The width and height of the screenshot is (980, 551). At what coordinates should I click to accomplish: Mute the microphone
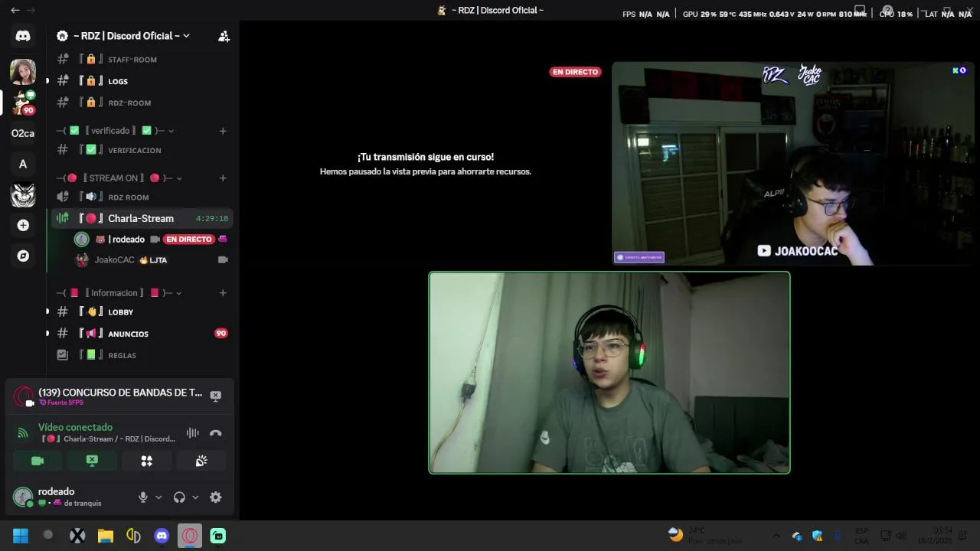[x=142, y=497]
